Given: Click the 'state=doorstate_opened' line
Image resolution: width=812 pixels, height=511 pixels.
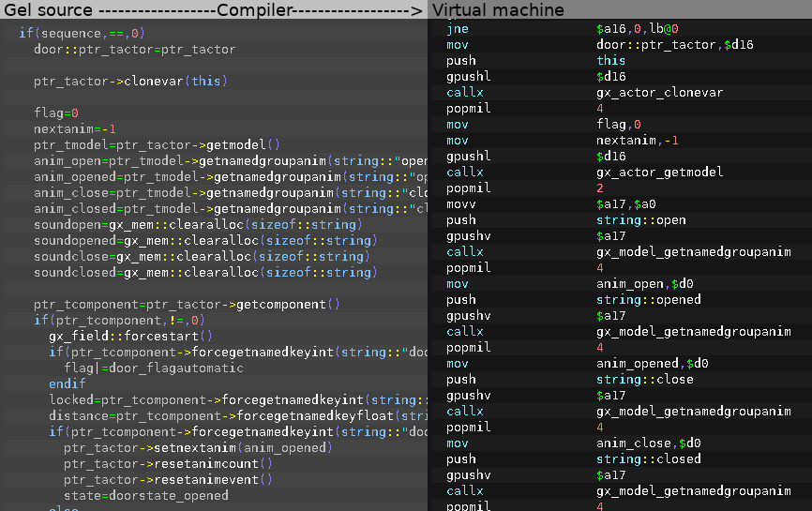Looking at the screenshot, I should coord(146,496).
